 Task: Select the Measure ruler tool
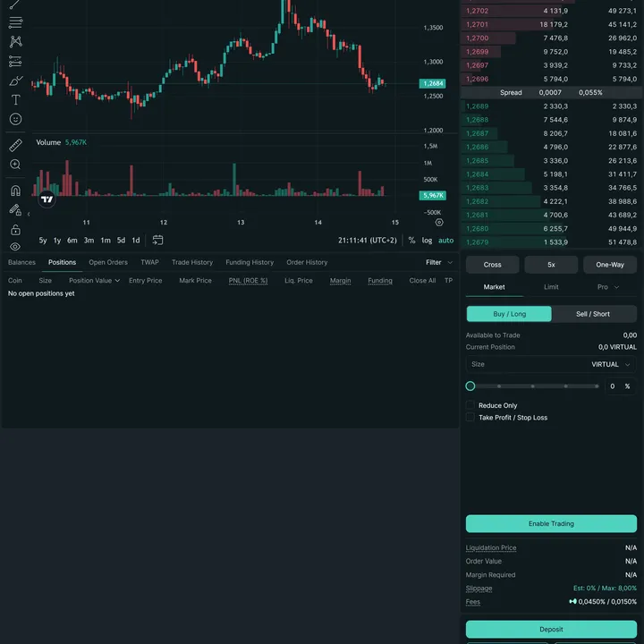click(15, 145)
